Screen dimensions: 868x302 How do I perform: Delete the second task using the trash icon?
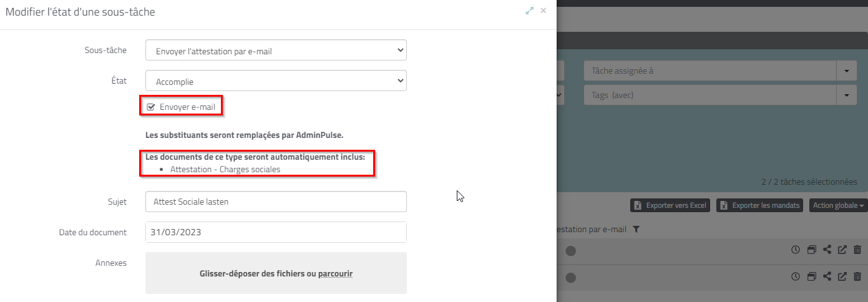coord(857,277)
